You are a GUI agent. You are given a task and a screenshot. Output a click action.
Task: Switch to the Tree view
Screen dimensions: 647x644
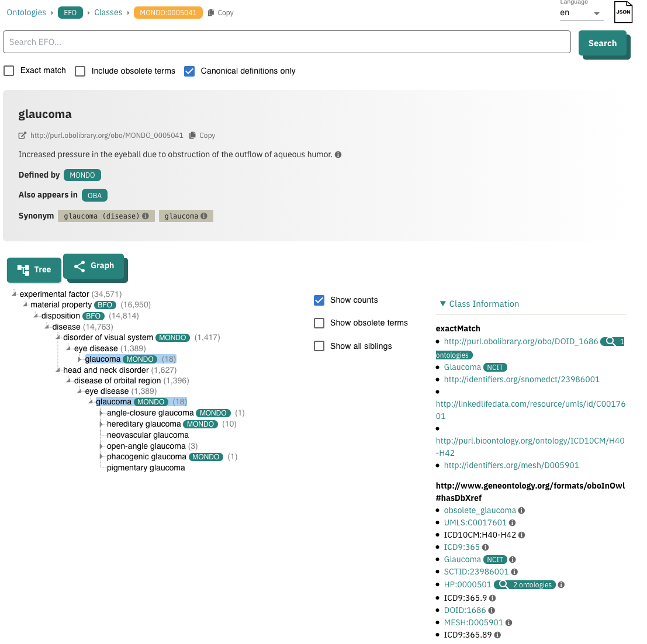click(x=33, y=269)
